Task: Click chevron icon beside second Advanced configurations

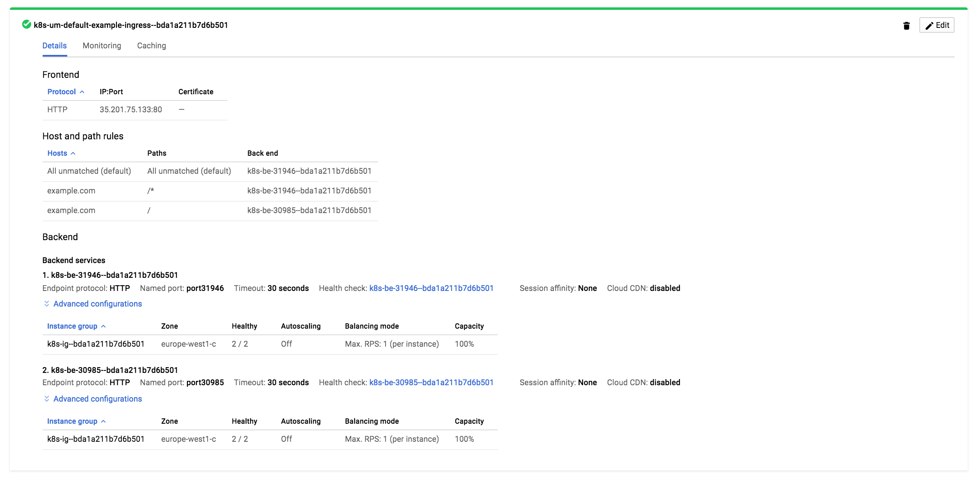Action: click(x=47, y=399)
